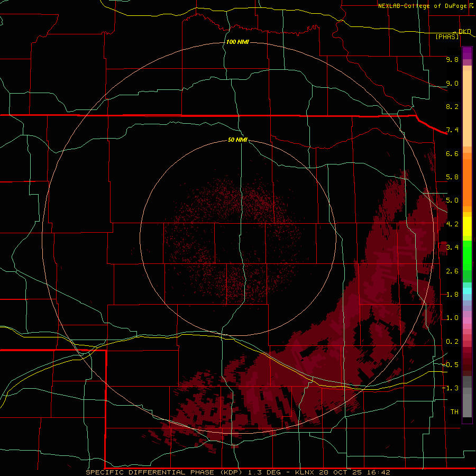The height and width of the screenshot is (476, 476).
Task: Click the 50 NMI range ring label
Action: coord(237,140)
